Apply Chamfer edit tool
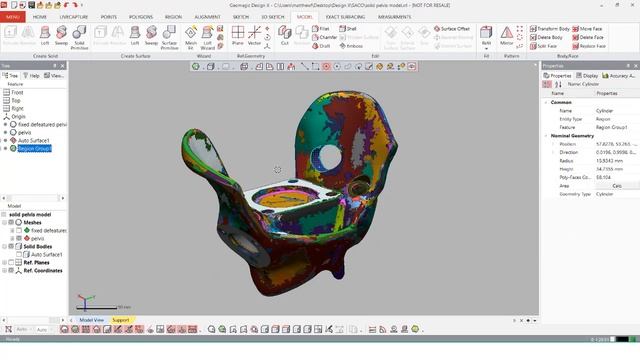The width and height of the screenshot is (640, 360). point(325,37)
